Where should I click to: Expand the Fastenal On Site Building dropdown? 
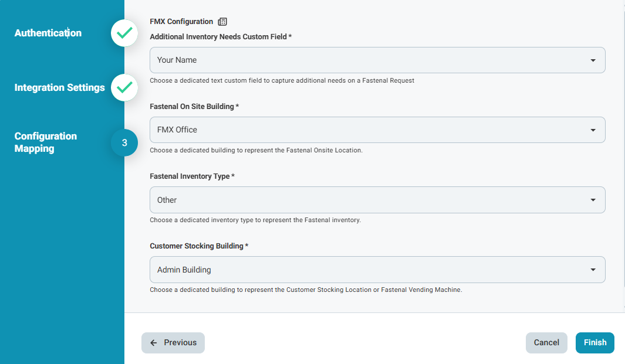point(377,130)
